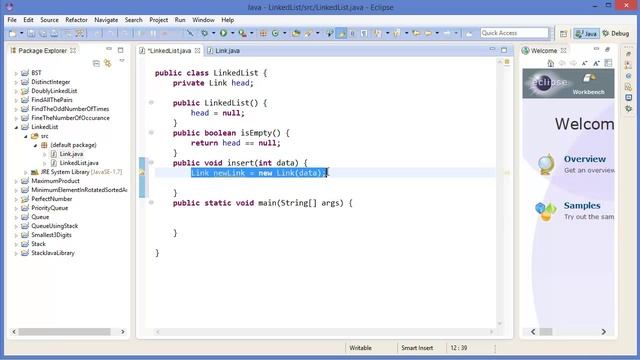Image resolution: width=640 pixels, height=360 pixels.
Task: Expand the DoublyLinkedList project
Action: (16, 91)
